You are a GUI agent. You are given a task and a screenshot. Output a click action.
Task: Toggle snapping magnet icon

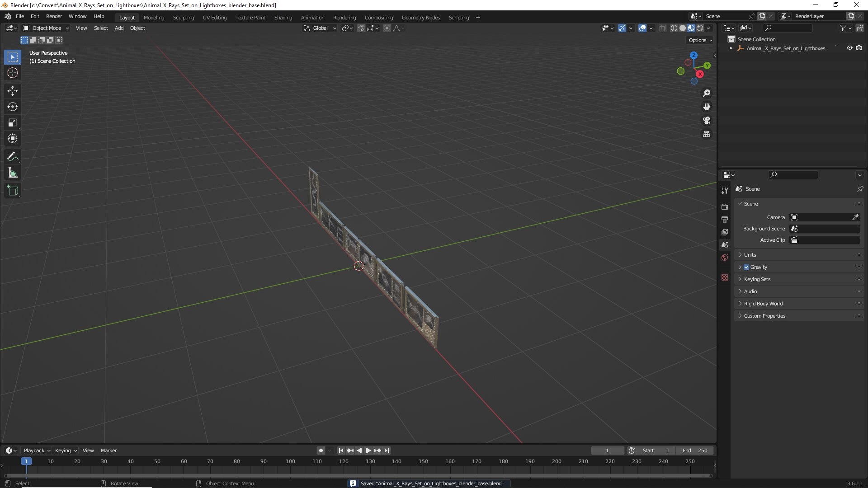(x=361, y=28)
